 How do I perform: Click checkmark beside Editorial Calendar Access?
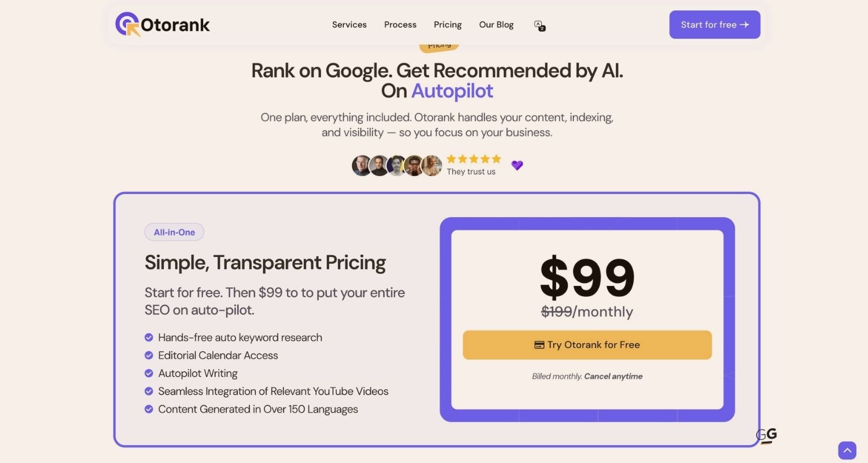click(149, 355)
